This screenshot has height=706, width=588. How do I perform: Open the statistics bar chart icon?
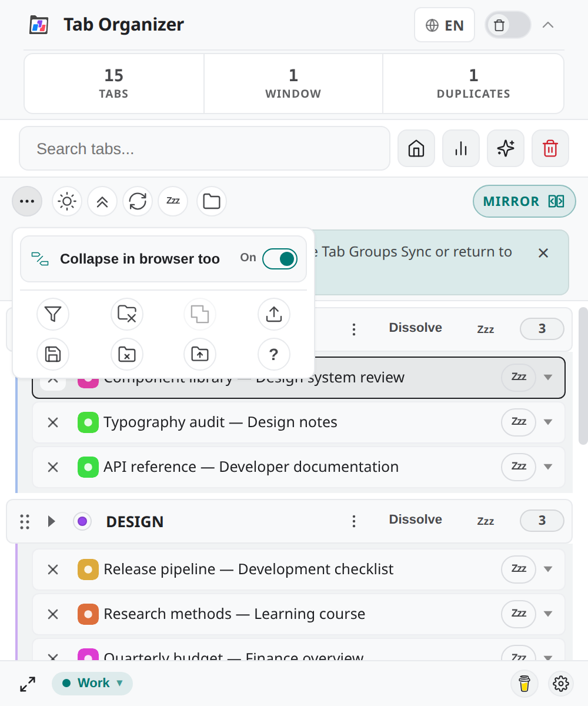point(461,148)
